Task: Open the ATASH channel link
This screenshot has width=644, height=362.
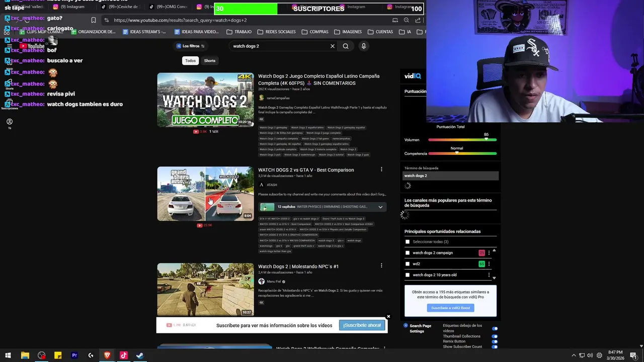Action: (272, 185)
